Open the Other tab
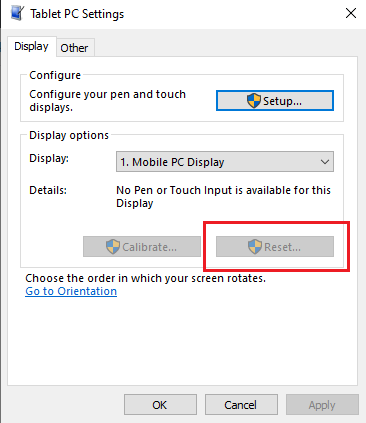Screen dimensions: 366x423 click(x=75, y=48)
